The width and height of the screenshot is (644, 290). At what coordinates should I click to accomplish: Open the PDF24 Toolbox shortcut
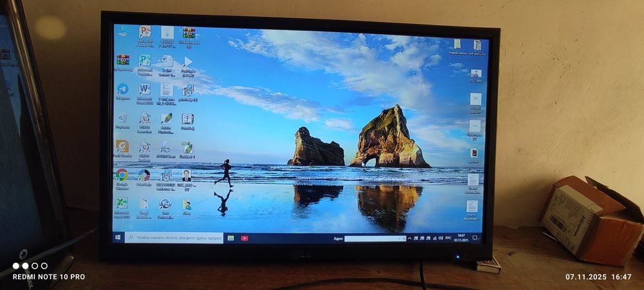144,151
